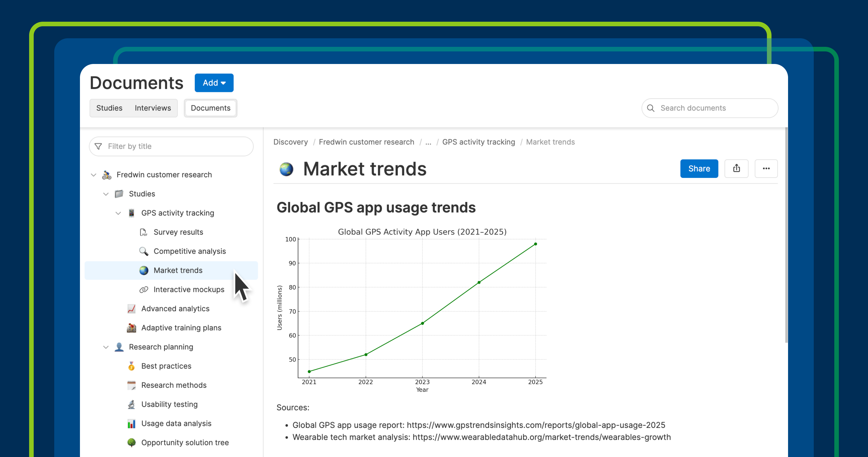The width and height of the screenshot is (868, 457).
Task: Collapse GPS activity tracking chevron
Action: click(118, 213)
